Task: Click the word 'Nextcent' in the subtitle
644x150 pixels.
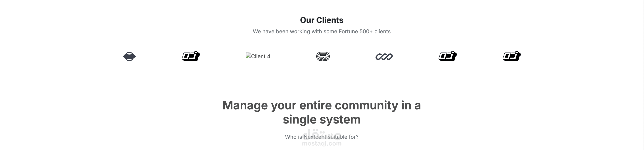Action: click(315, 137)
